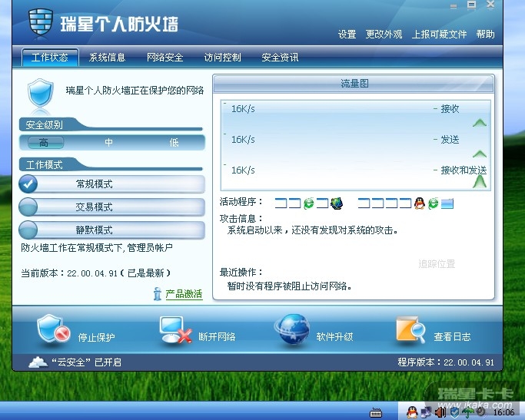
Task: Switch to the 工作状态 tab
Action: click(x=50, y=57)
